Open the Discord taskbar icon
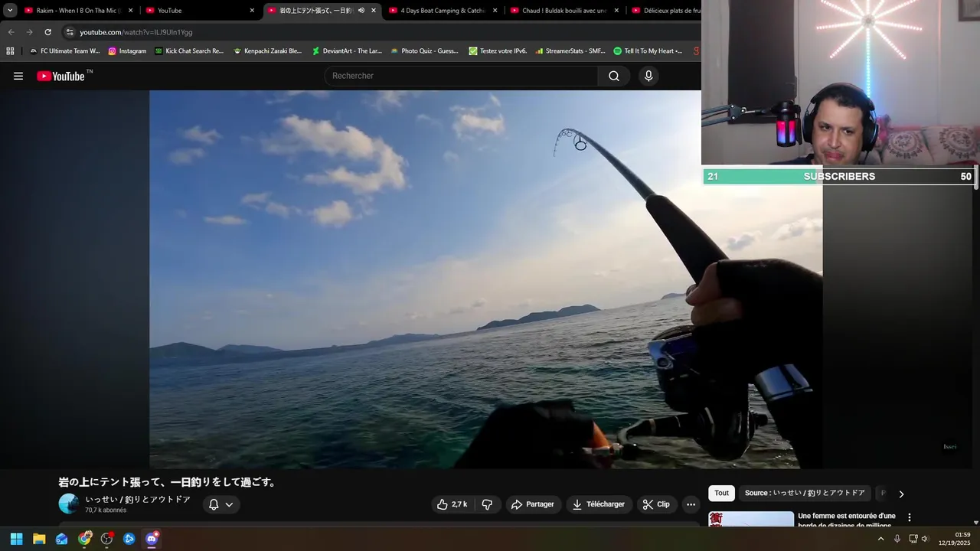The image size is (980, 551). click(152, 539)
